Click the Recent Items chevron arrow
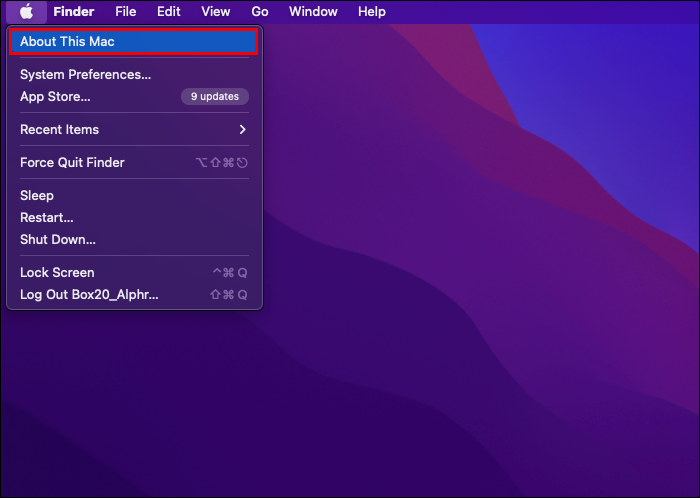Screen dimensions: 700x498 click(x=242, y=129)
